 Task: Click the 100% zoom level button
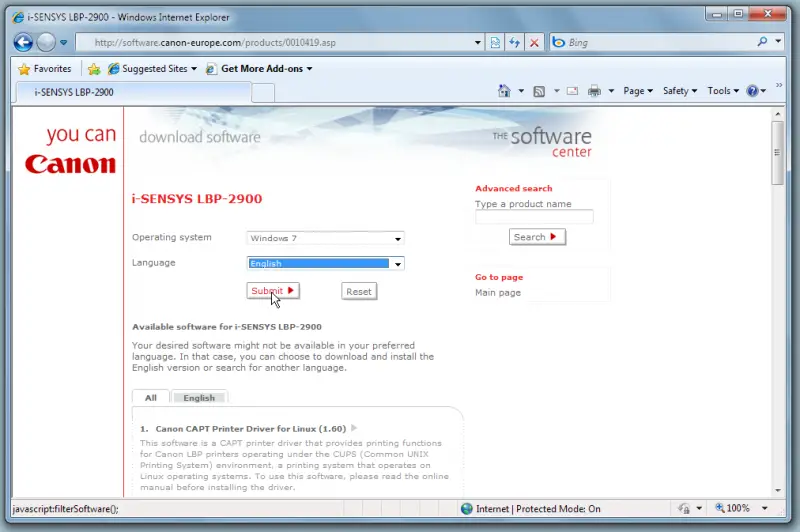coord(733,508)
